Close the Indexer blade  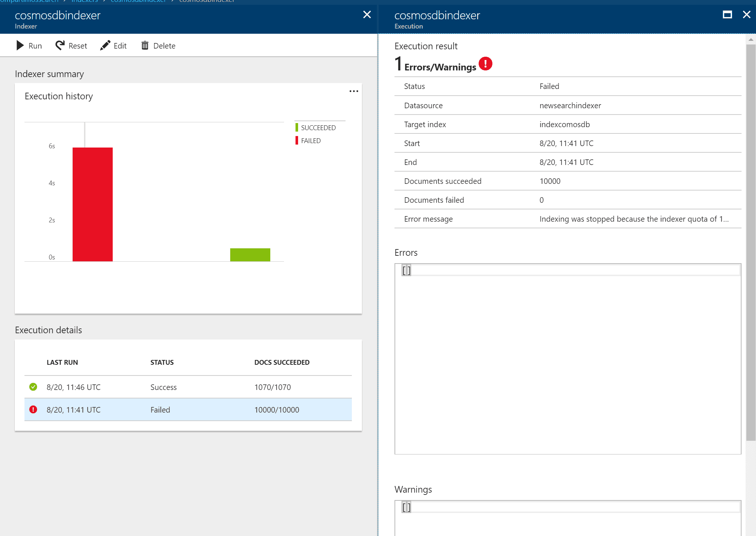(x=367, y=15)
